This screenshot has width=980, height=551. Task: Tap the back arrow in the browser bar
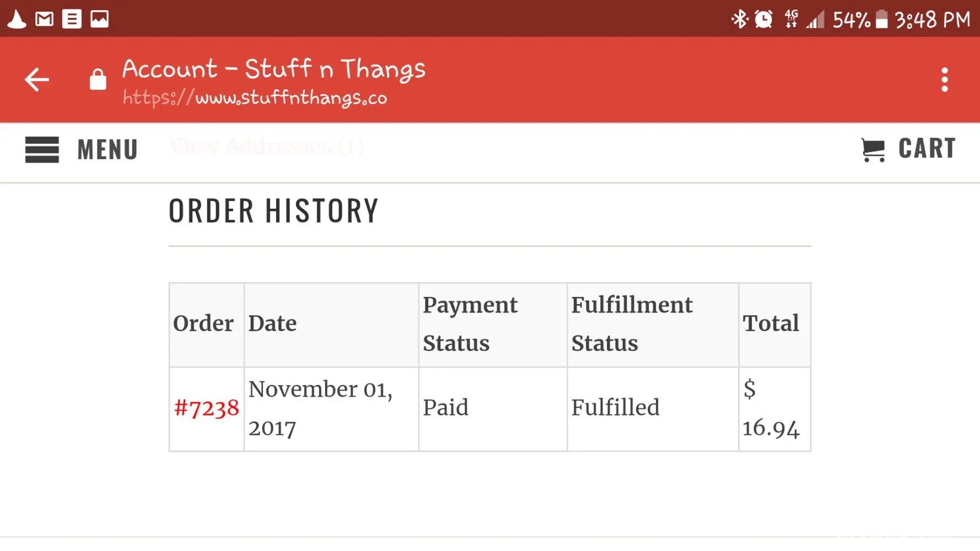tap(37, 80)
